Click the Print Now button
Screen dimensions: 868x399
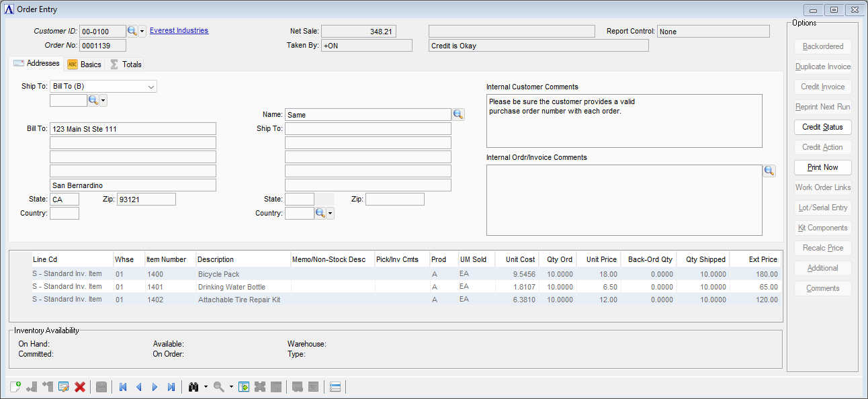click(822, 167)
